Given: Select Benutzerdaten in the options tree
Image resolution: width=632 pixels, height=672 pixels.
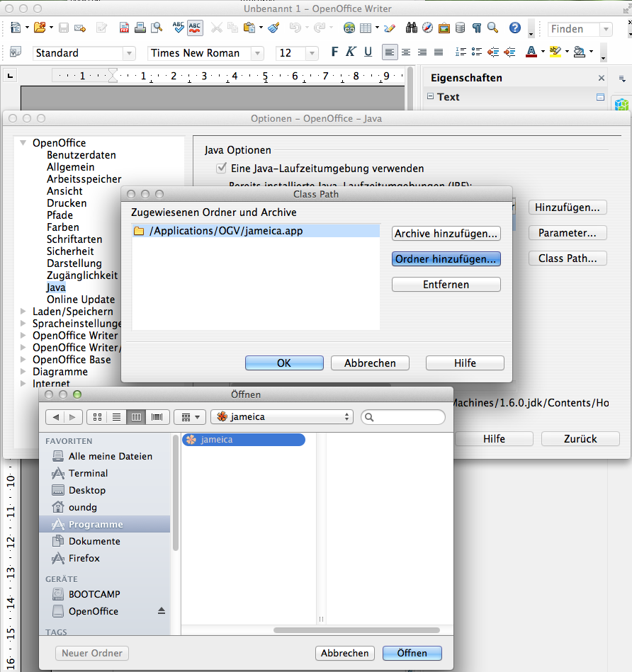Looking at the screenshot, I should 81,154.
